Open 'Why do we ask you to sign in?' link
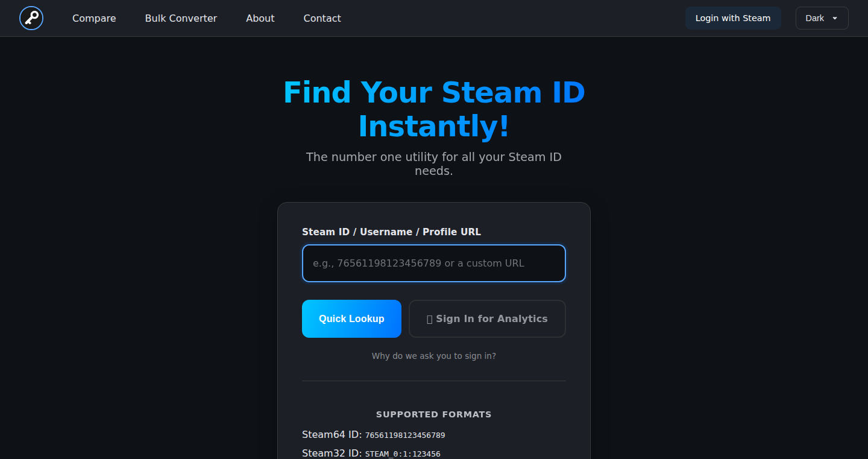 click(x=434, y=356)
